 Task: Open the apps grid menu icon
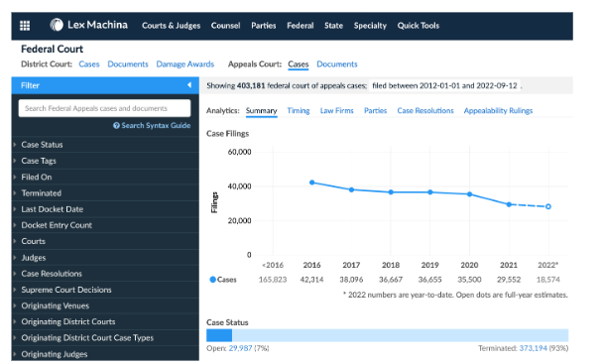25,26
